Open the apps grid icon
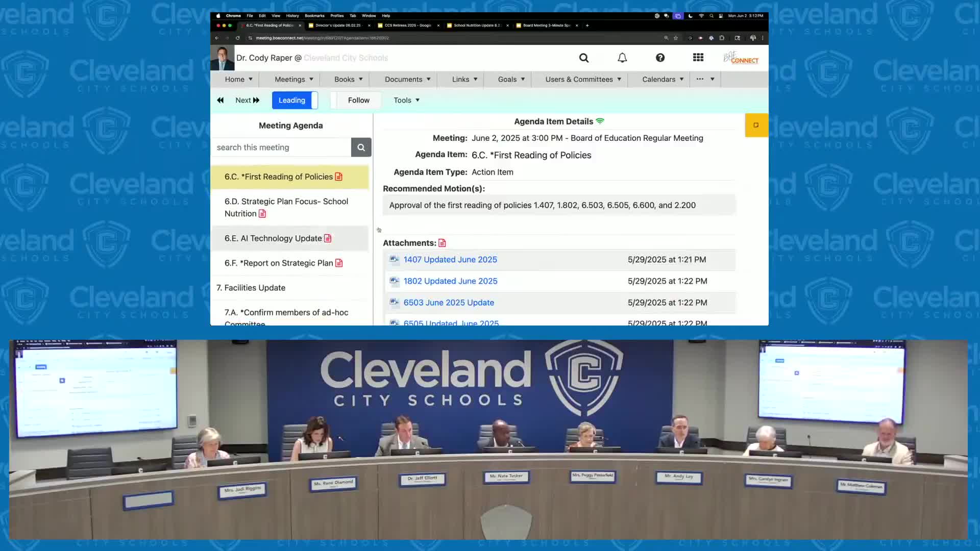Viewport: 980px width, 551px height. [x=698, y=58]
